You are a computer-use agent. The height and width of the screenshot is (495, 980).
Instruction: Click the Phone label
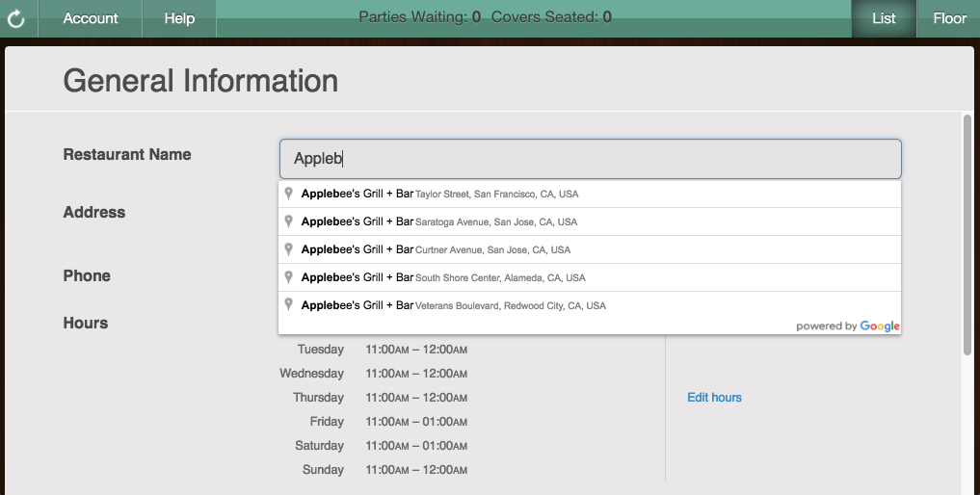(87, 275)
